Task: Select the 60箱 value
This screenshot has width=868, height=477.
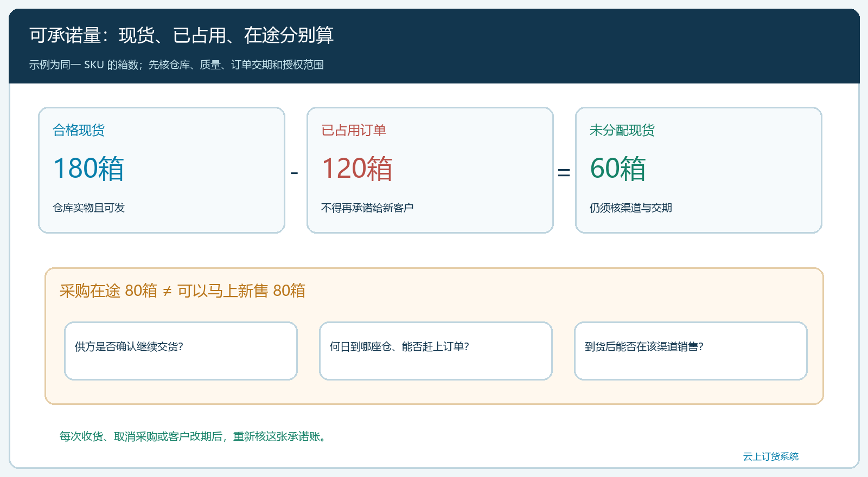Action: point(618,168)
